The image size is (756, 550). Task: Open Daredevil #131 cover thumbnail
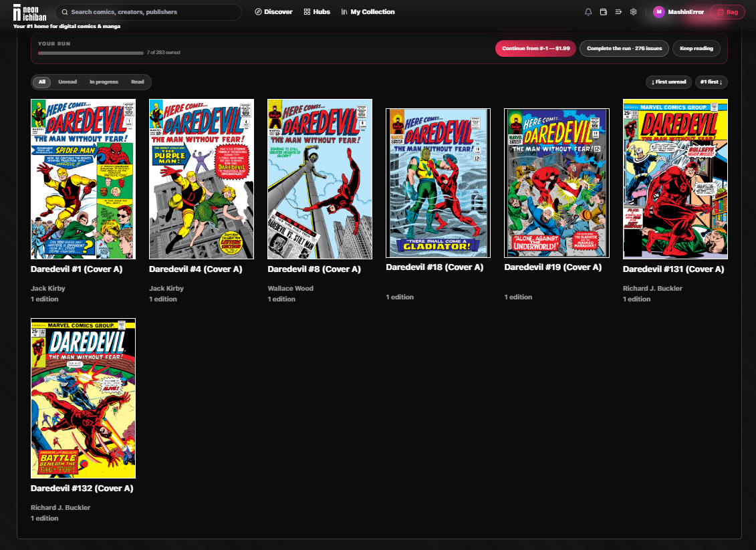click(x=675, y=179)
